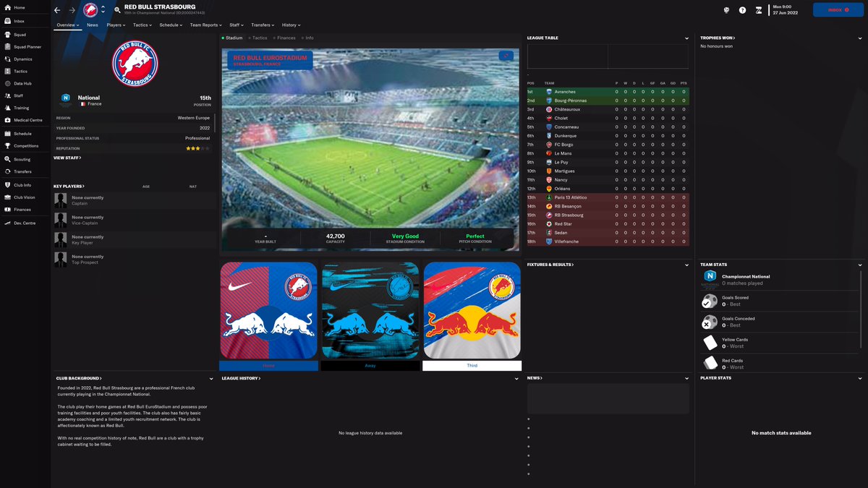Switch kit display to Third

(x=472, y=366)
